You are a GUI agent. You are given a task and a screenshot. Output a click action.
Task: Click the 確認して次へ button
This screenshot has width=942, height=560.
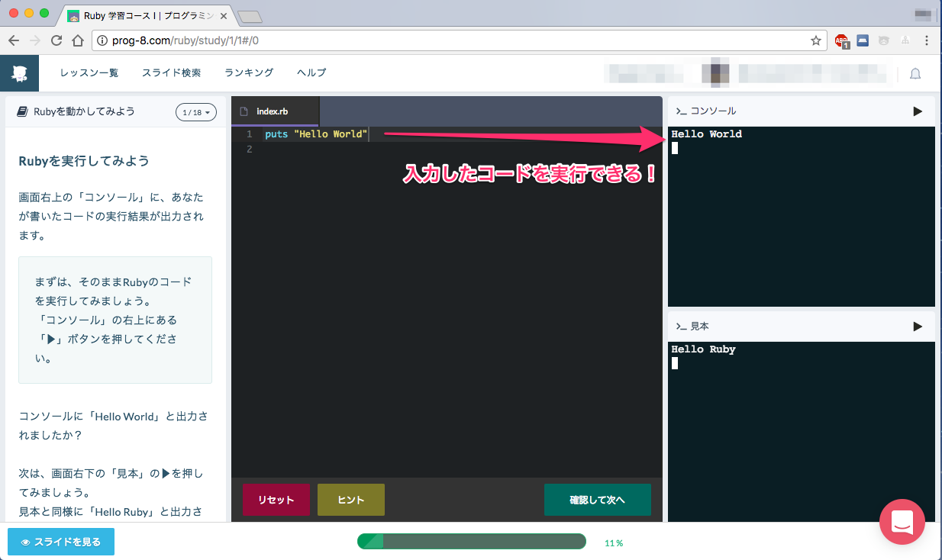coord(598,500)
